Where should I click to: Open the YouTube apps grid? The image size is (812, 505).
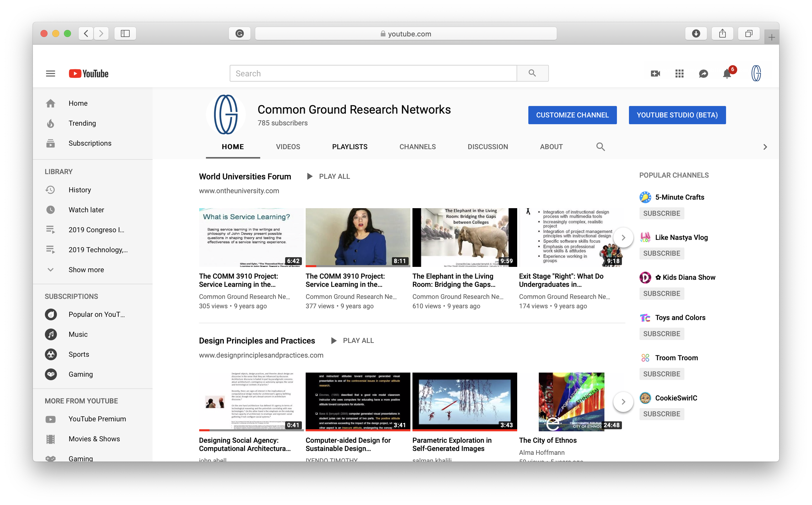(679, 73)
